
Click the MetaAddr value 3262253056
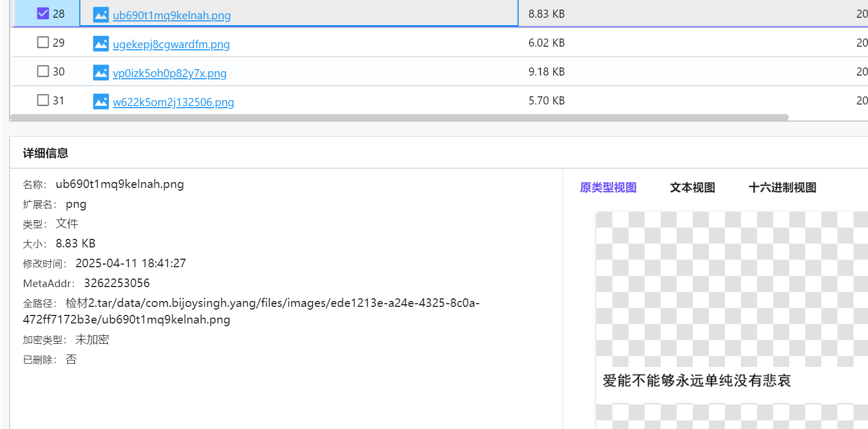(117, 283)
